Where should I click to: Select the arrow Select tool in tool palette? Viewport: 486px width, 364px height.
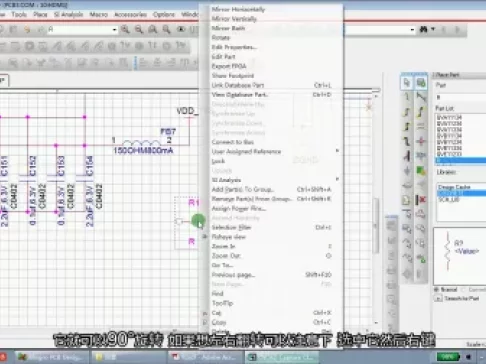pyautogui.click(x=407, y=83)
